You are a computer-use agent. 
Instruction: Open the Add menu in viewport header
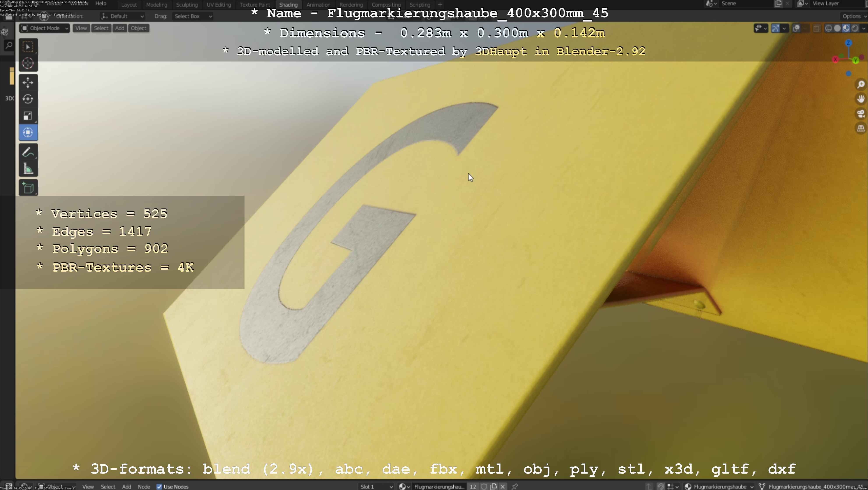tap(120, 28)
